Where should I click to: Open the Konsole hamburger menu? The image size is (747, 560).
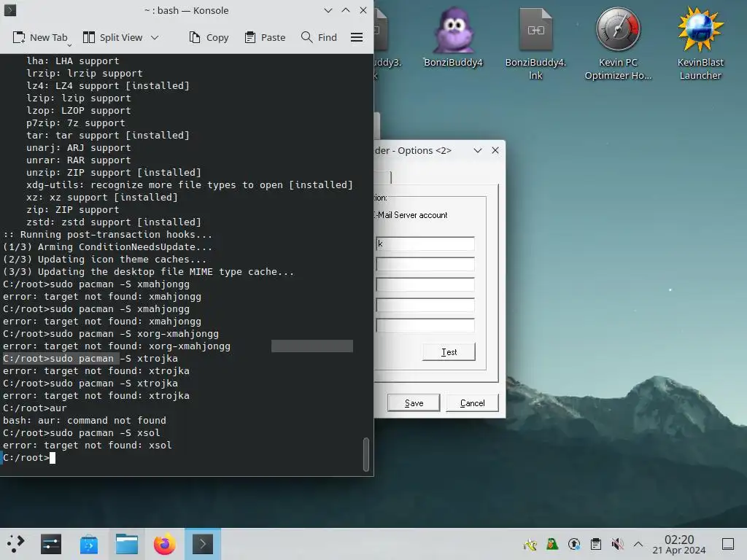pyautogui.click(x=357, y=37)
